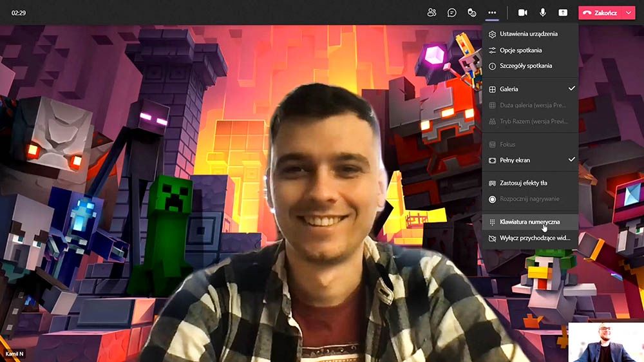Click the dial pad dots icon
This screenshot has height=362, width=644.
(492, 222)
